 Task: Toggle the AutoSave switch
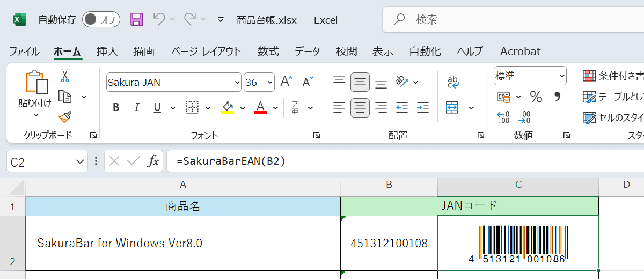(101, 20)
